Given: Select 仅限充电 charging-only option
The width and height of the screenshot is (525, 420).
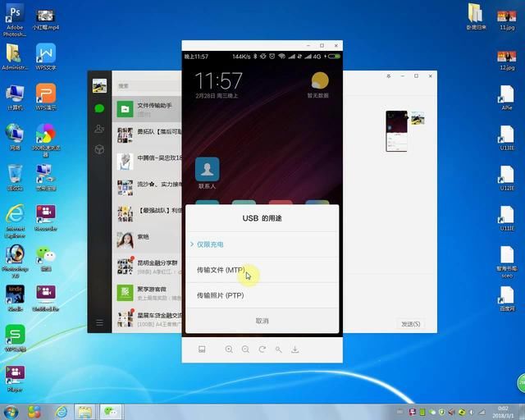Looking at the screenshot, I should click(210, 244).
